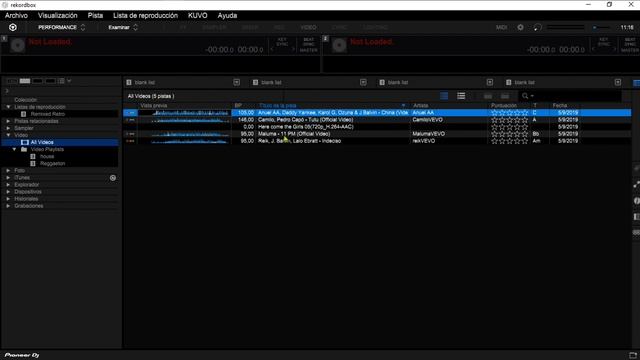Open the Archivo menu
The height and width of the screenshot is (360, 640).
(16, 16)
